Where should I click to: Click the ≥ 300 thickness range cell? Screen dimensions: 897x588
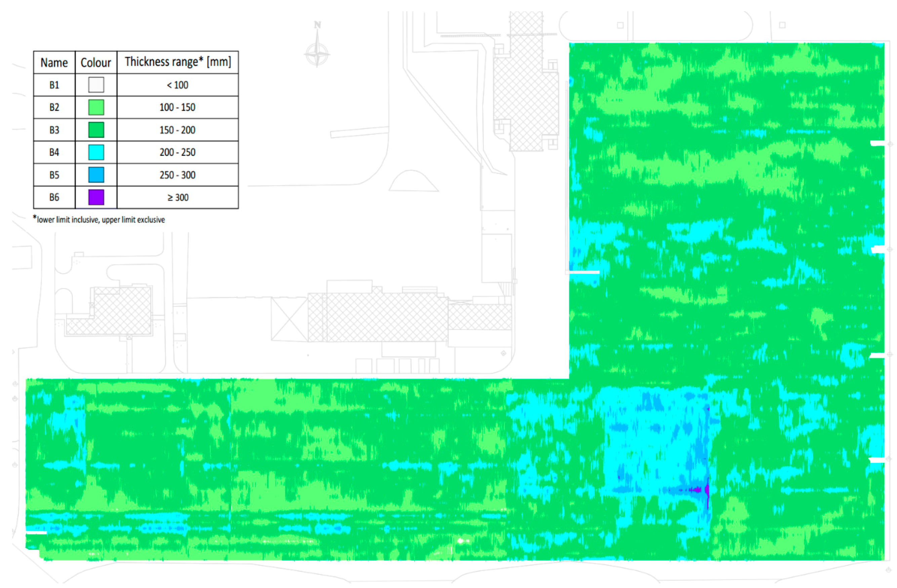177,197
